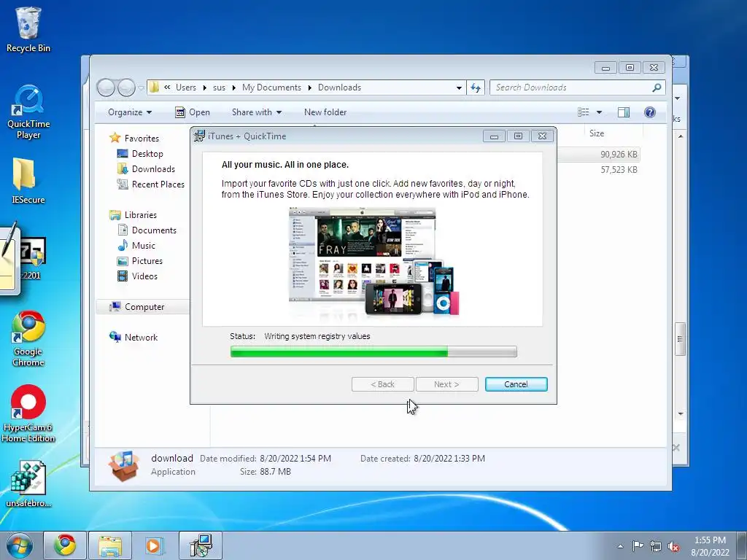Click the installation progress bar

click(373, 352)
